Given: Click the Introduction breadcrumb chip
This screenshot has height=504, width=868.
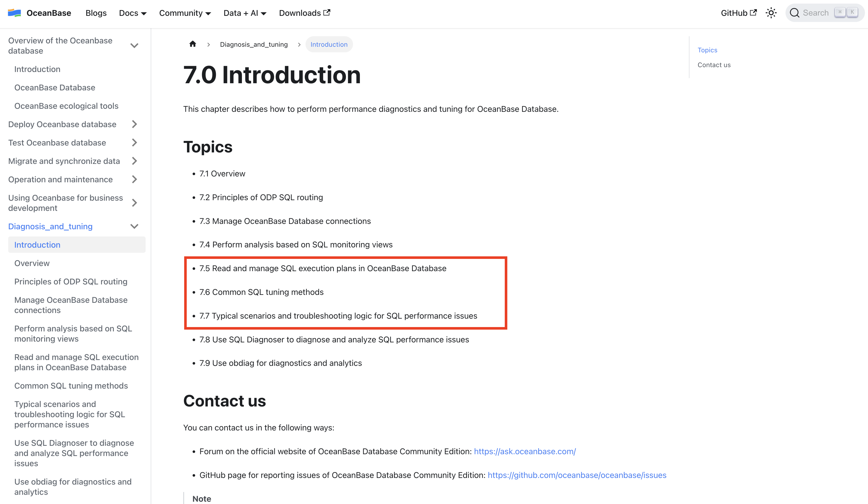Looking at the screenshot, I should tap(329, 44).
